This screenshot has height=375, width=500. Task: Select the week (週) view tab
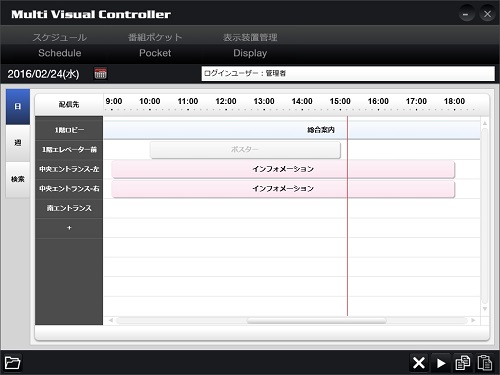tap(18, 143)
